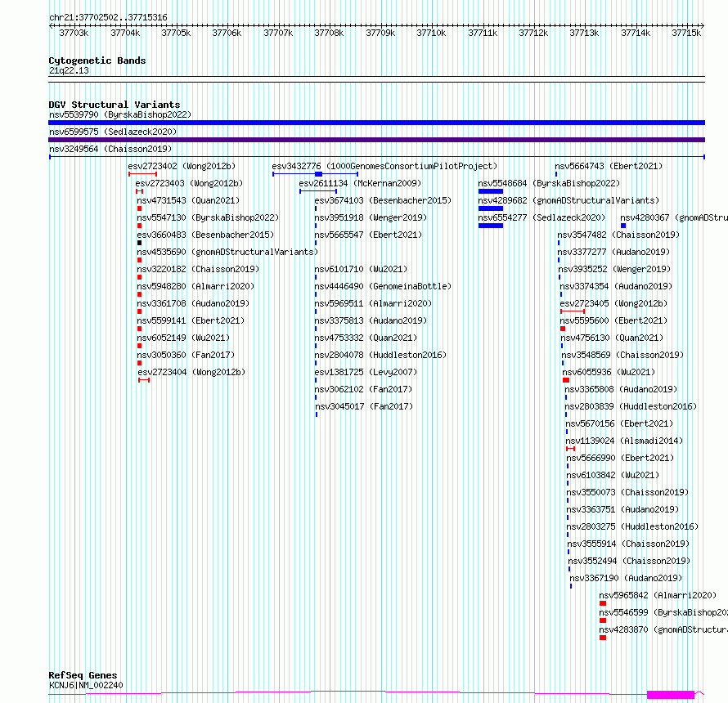The height and width of the screenshot is (703, 728).
Task: Open nsv5665547 (Ebert2021) label
Action: click(368, 235)
